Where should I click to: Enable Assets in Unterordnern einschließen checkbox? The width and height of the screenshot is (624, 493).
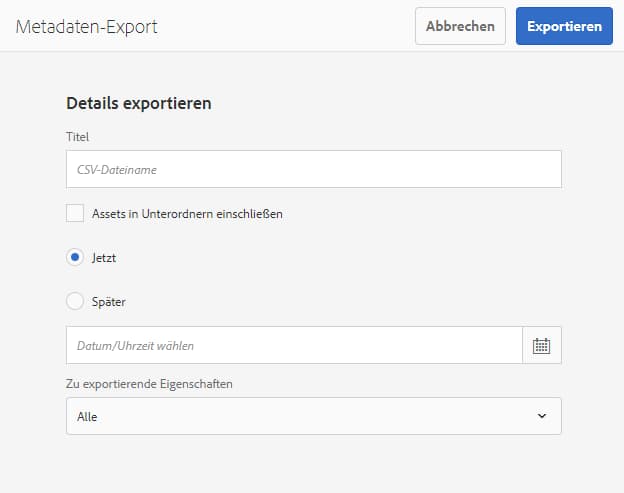click(75, 213)
